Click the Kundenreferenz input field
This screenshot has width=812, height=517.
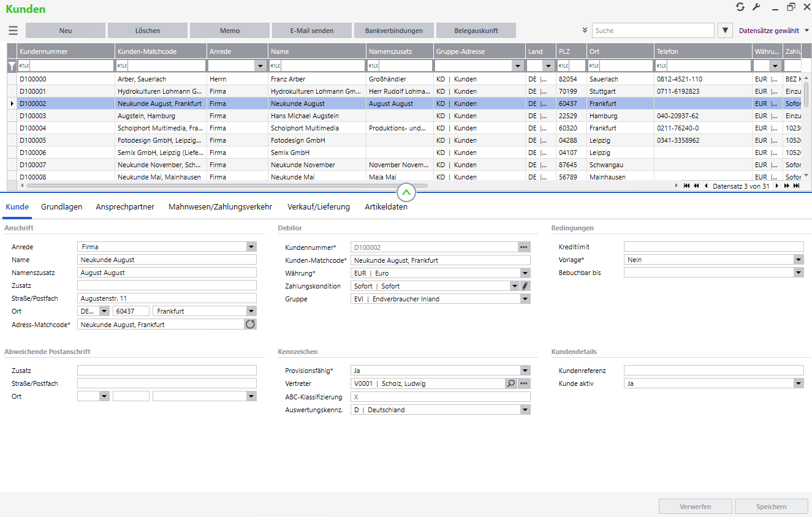[x=713, y=371]
